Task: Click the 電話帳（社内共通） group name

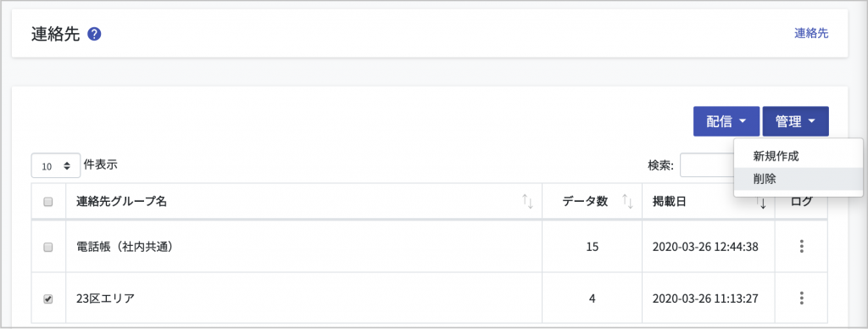Action: (x=125, y=247)
